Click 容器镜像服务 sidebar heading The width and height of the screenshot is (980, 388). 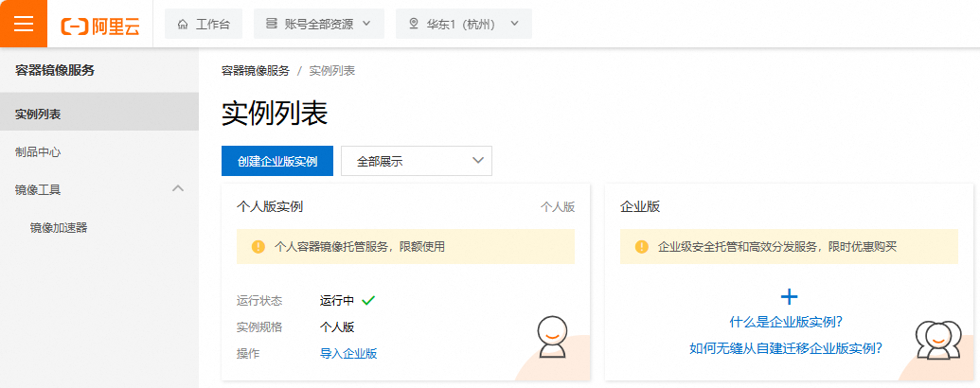click(x=55, y=71)
